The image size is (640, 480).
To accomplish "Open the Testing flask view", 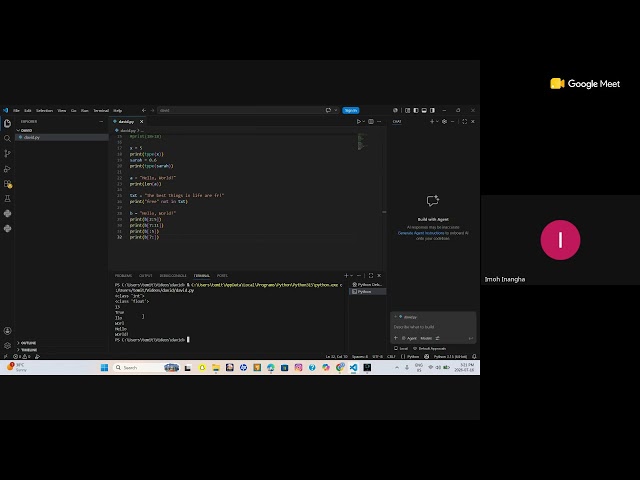I will tap(7, 199).
